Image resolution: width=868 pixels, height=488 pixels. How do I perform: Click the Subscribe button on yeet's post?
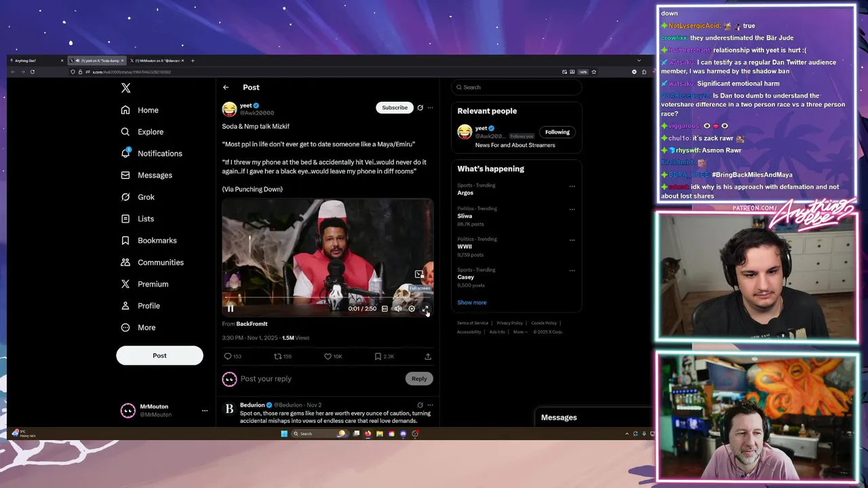pyautogui.click(x=395, y=107)
